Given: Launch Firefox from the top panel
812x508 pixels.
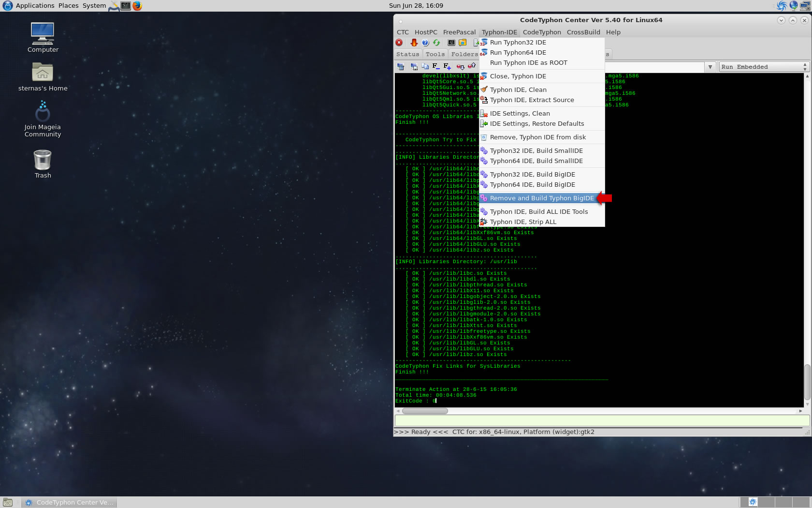Looking at the screenshot, I should point(137,6).
